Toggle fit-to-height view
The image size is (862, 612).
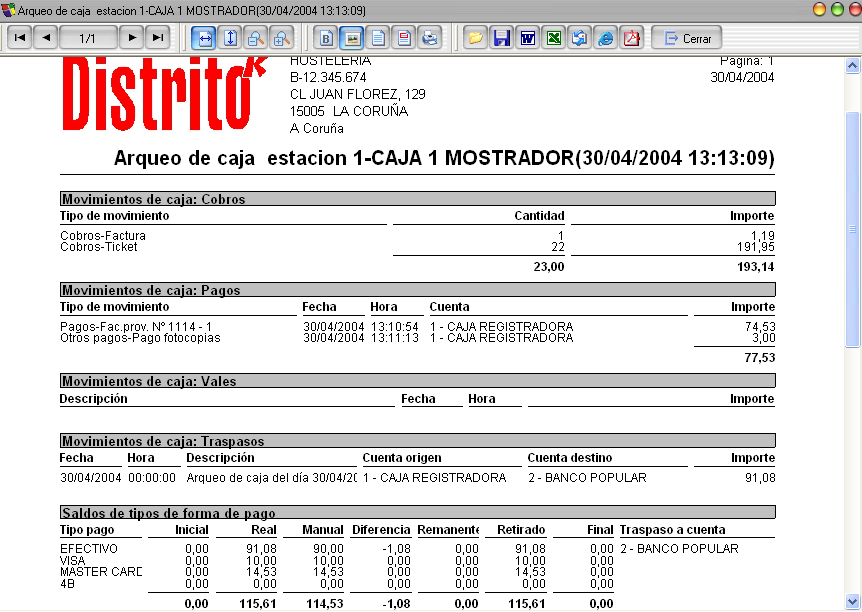pos(229,38)
